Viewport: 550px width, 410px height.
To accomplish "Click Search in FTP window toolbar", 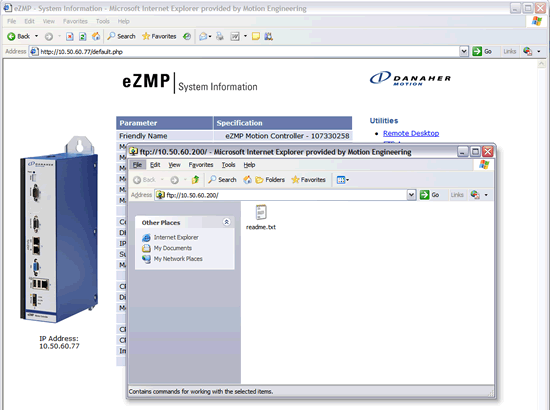I will (x=222, y=180).
